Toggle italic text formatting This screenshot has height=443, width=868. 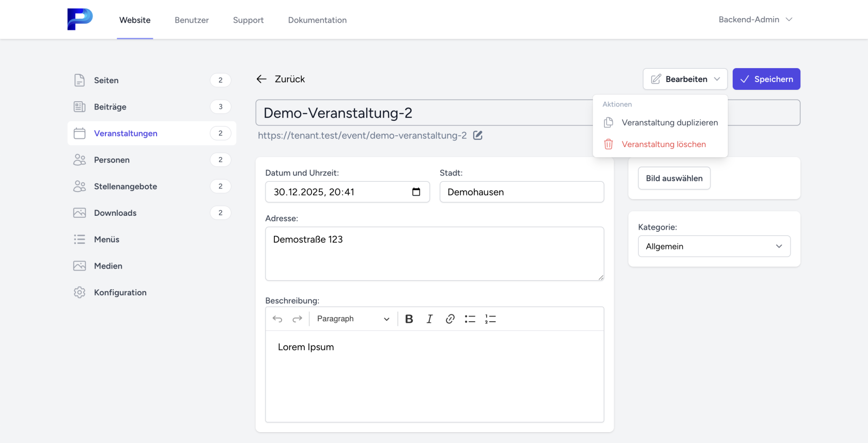point(429,319)
